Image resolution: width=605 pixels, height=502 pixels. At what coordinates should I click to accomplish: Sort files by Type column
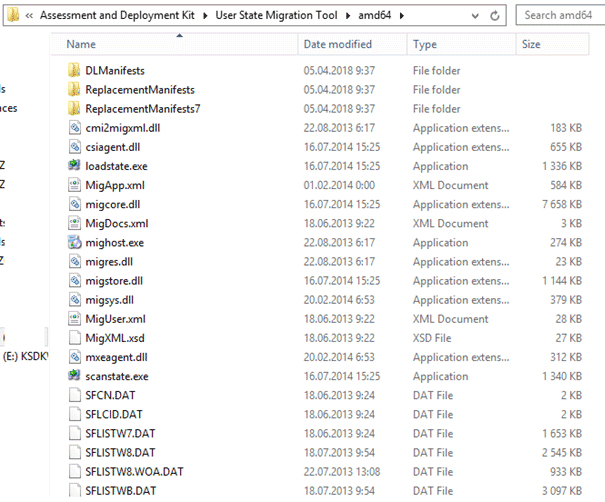(461, 44)
